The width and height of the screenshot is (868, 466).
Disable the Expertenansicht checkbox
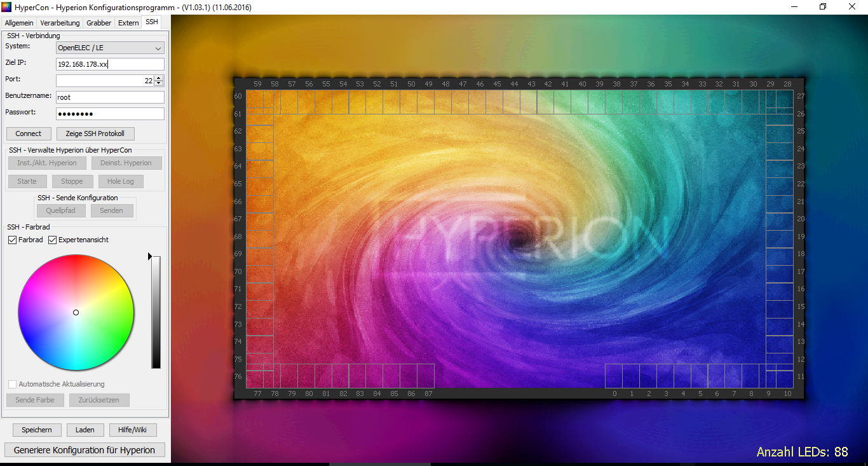(53, 240)
